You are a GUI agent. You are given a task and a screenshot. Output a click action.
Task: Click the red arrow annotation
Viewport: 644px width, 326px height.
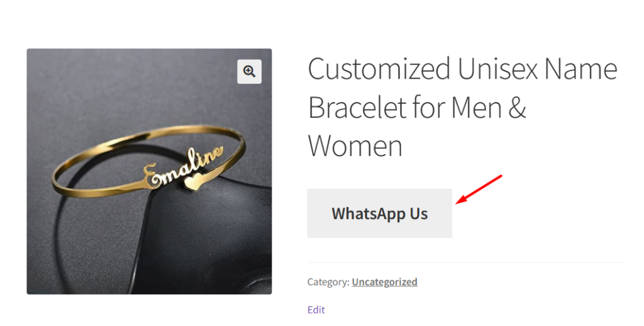click(479, 189)
